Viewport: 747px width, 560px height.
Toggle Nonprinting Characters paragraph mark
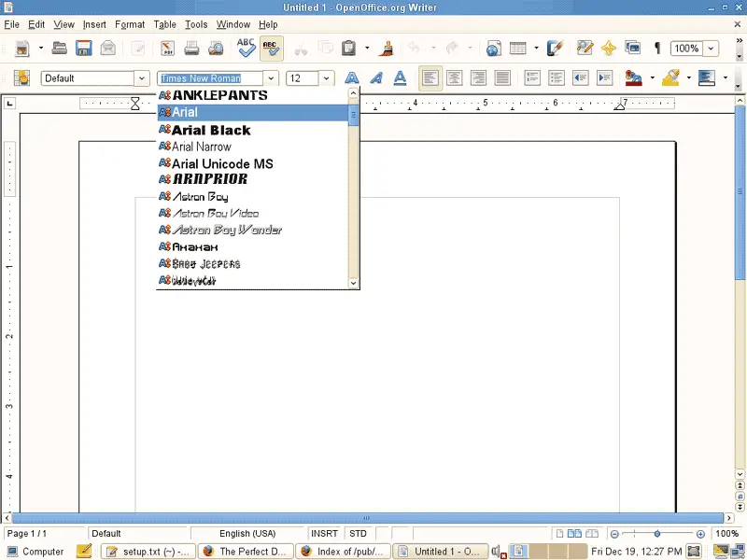[657, 49]
